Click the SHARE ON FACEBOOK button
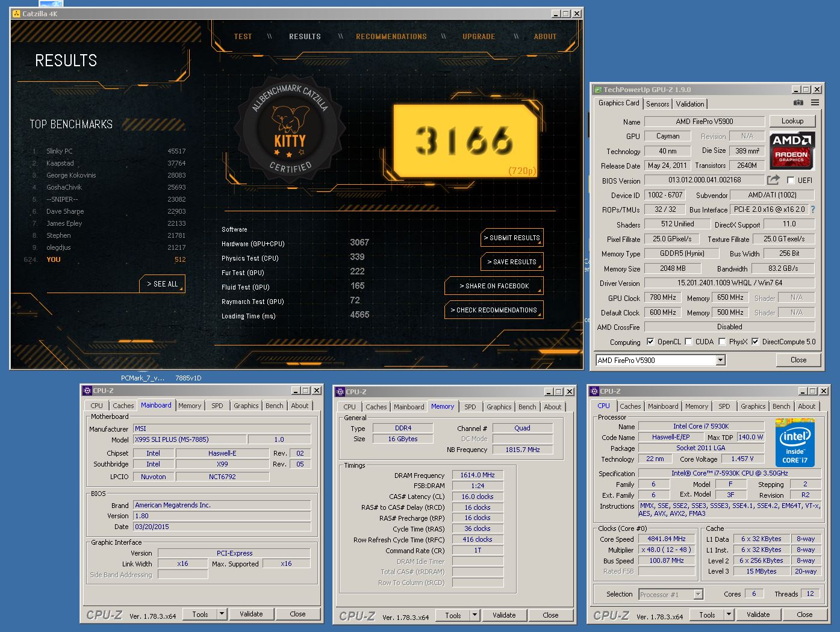The width and height of the screenshot is (840, 632). click(x=494, y=286)
